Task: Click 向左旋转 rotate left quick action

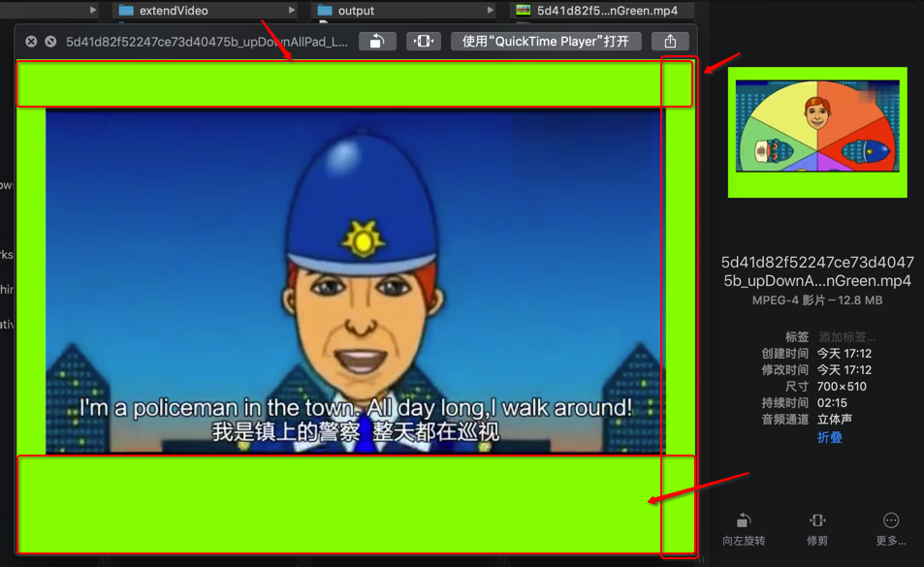Action: (x=744, y=529)
